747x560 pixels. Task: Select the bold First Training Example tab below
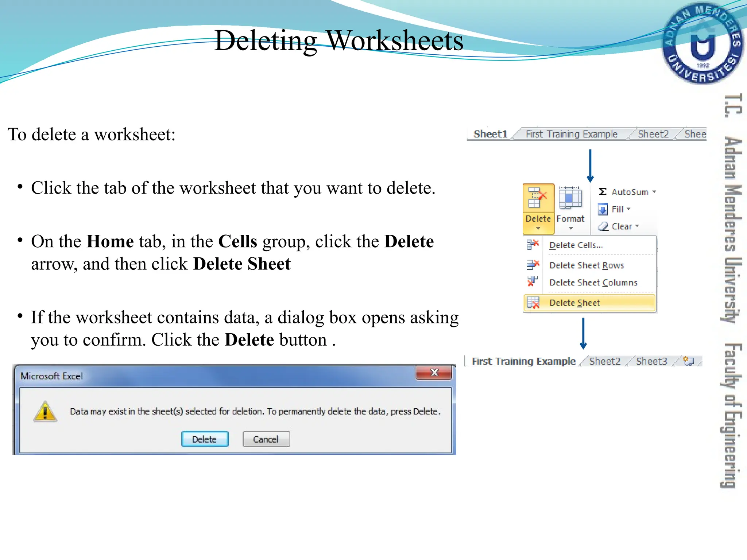point(523,361)
